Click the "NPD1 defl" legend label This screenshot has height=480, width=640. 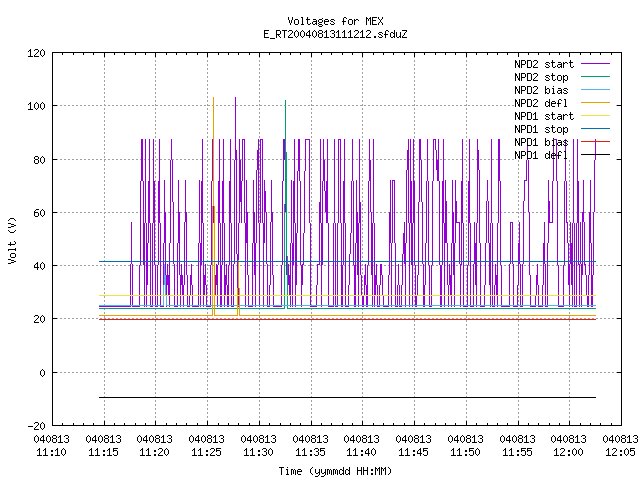[x=541, y=156]
